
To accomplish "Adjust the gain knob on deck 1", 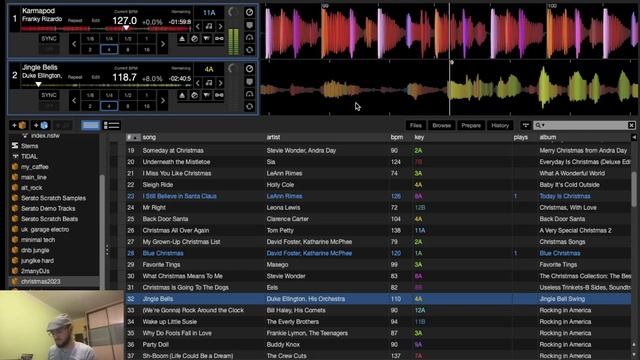I will point(233,12).
